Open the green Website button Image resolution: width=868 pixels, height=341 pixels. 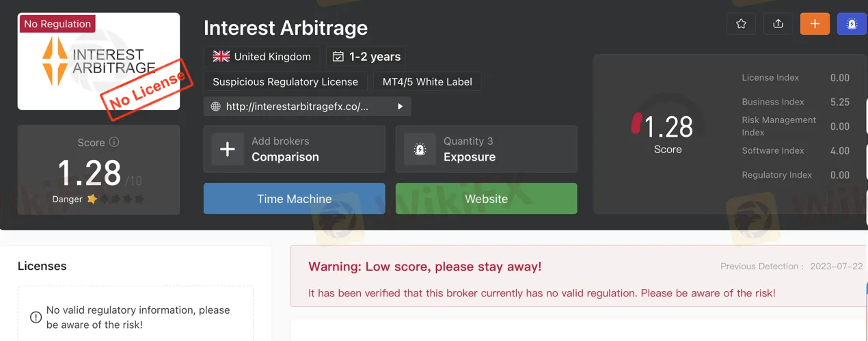click(x=486, y=199)
